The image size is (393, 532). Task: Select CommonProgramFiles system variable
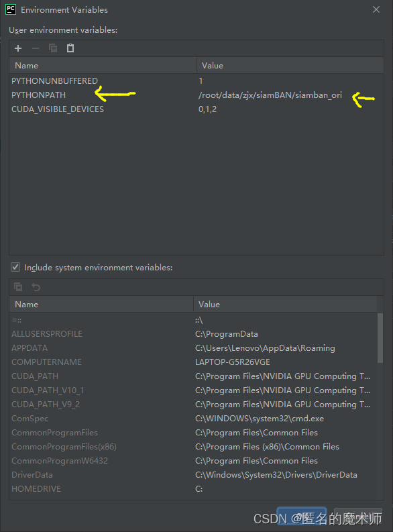coord(54,433)
